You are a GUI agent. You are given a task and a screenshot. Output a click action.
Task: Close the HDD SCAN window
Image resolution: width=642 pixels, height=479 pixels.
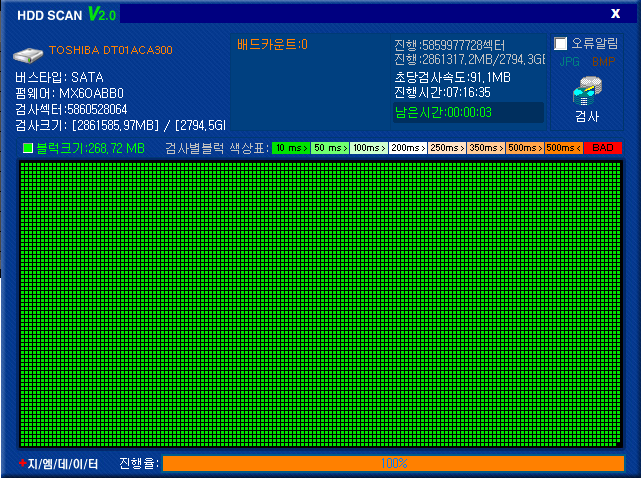(615, 14)
